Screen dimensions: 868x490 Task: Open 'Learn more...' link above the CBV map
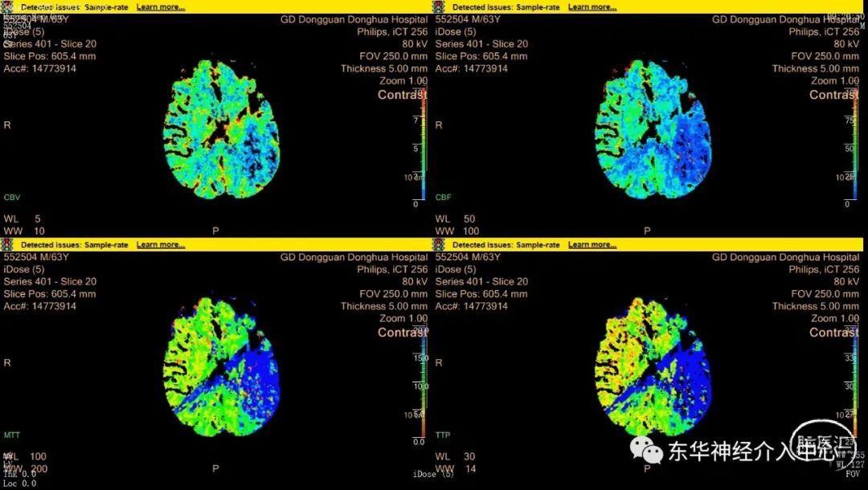click(x=161, y=7)
